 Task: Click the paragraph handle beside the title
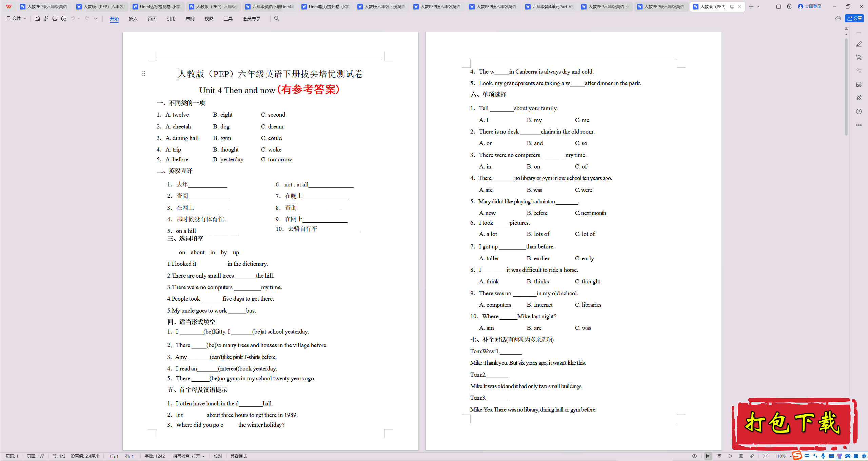[144, 74]
